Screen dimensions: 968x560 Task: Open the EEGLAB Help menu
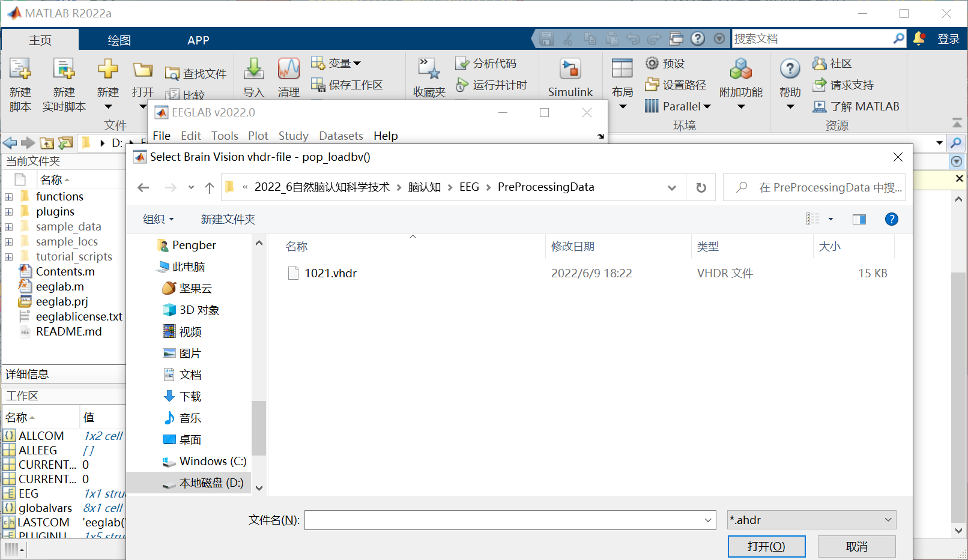386,136
